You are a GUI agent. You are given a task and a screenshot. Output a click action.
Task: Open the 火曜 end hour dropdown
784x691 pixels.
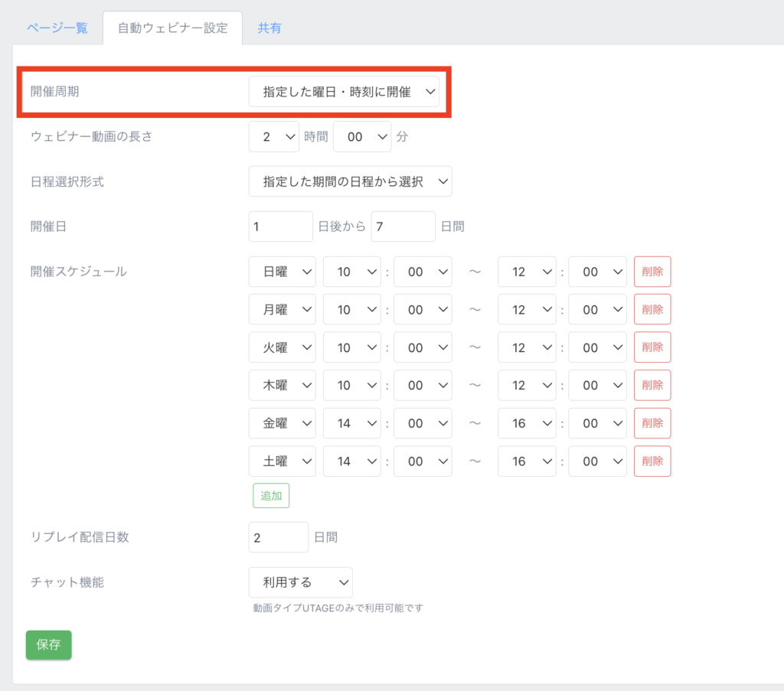527,347
